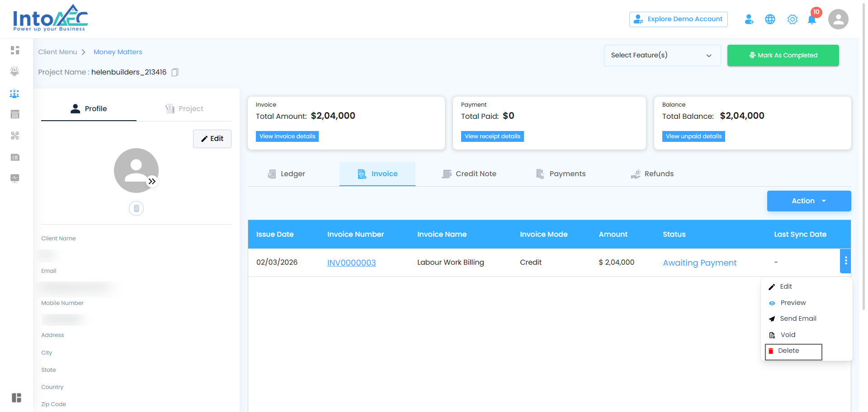
Task: Open invoice link INV0000003
Action: [351, 262]
